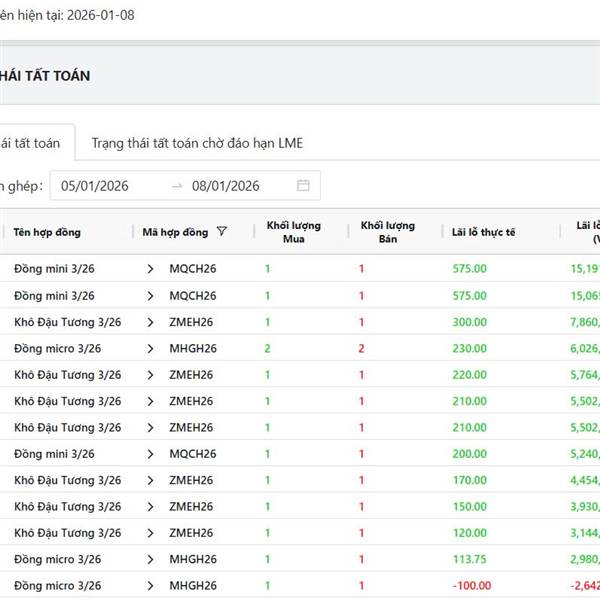
Task: Select the sell volume cell showing 2
Action: click(x=362, y=348)
